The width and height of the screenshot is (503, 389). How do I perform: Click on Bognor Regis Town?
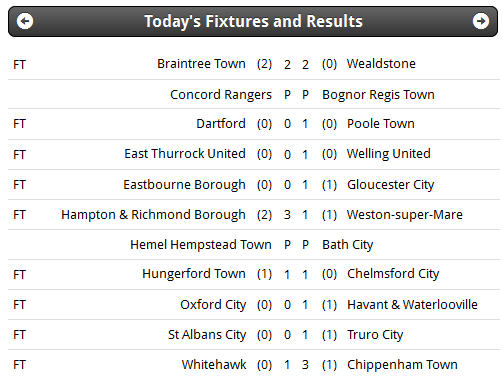click(378, 95)
